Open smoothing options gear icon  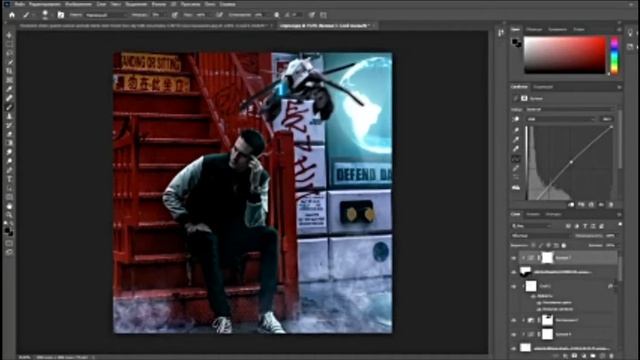pos(276,15)
